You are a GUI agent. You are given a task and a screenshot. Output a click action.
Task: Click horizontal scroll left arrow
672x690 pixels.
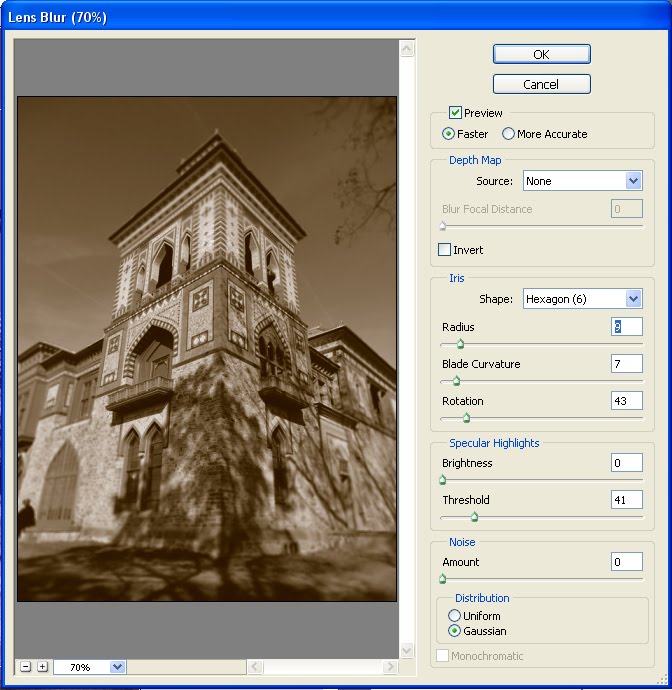click(x=255, y=667)
